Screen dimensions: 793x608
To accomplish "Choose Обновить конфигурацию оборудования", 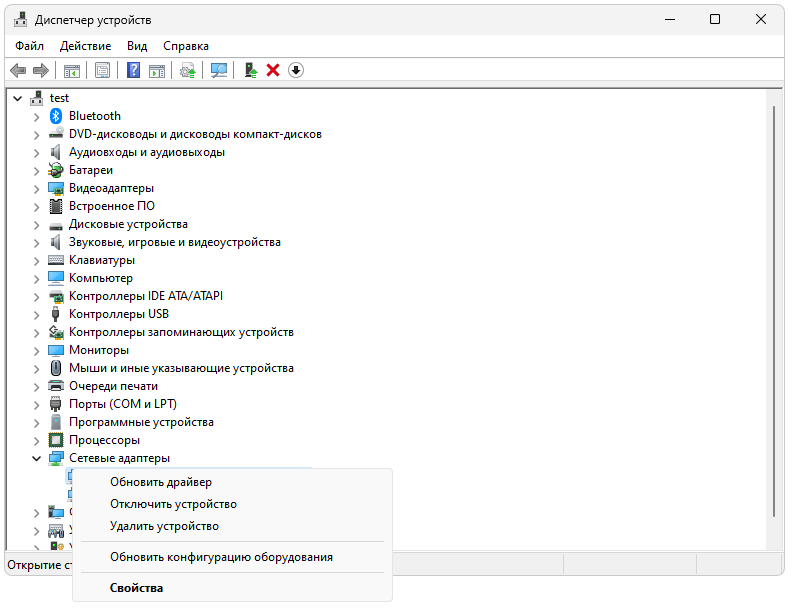I will click(233, 557).
